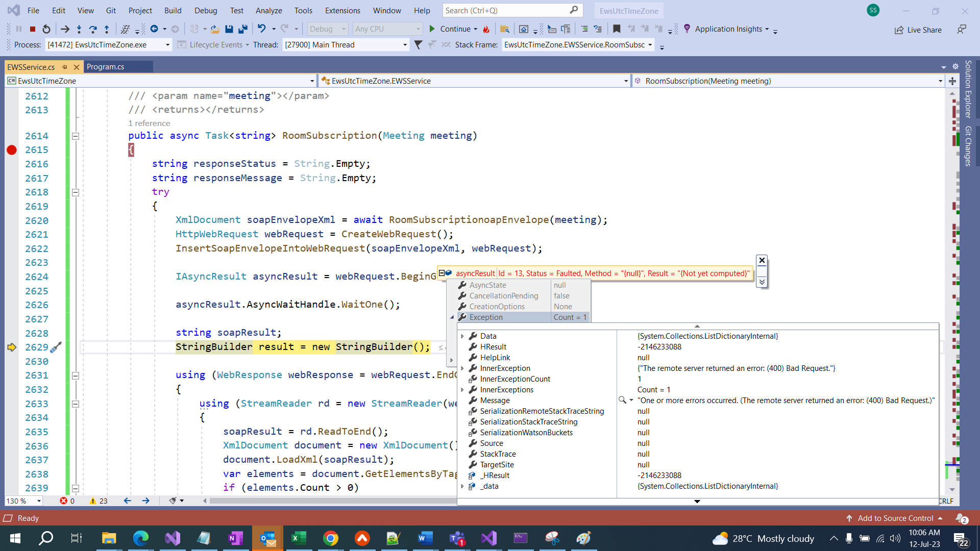Toggle the 23 warnings filter in status bar
The height and width of the screenshot is (551, 980).
click(98, 500)
